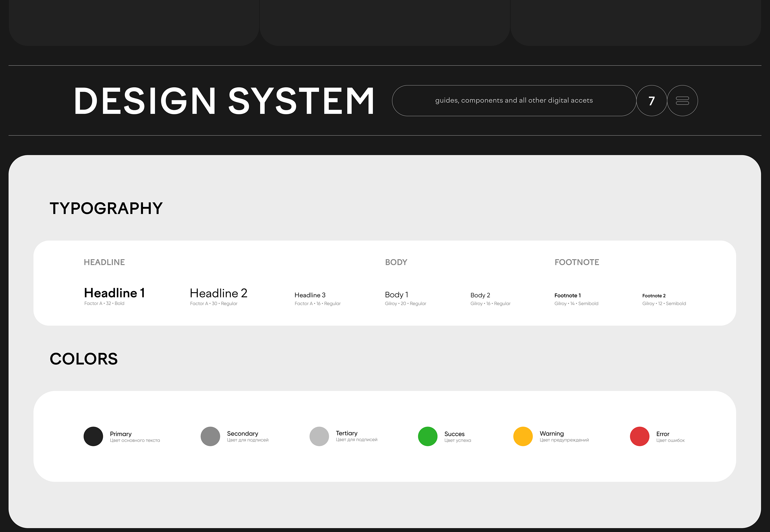Screen dimensions: 770x532
Task: Select the Body 1 text style
Action: [396, 295]
